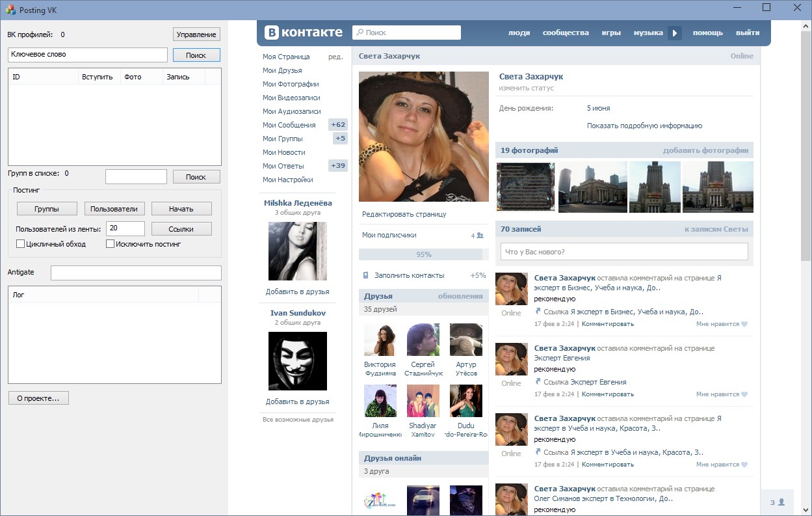Screen dimensions: 812x516
Task: Click Добавить в друзья under Milshka Леденёва
Action: (x=298, y=292)
